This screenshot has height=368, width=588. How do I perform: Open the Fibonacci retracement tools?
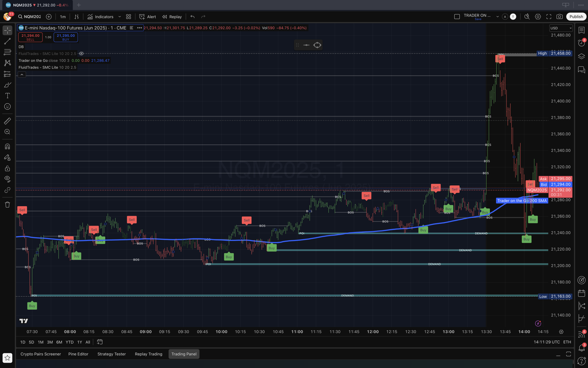point(7,52)
